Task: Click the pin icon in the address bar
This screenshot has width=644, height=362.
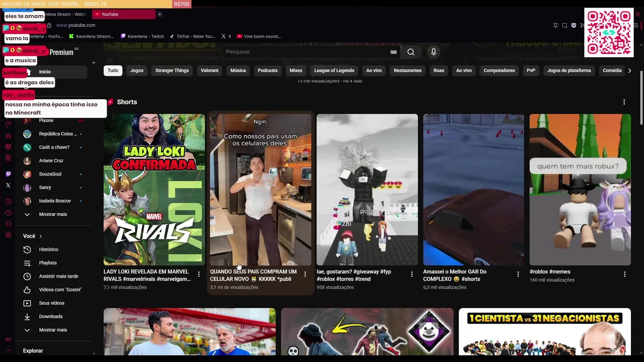Action: point(555,25)
